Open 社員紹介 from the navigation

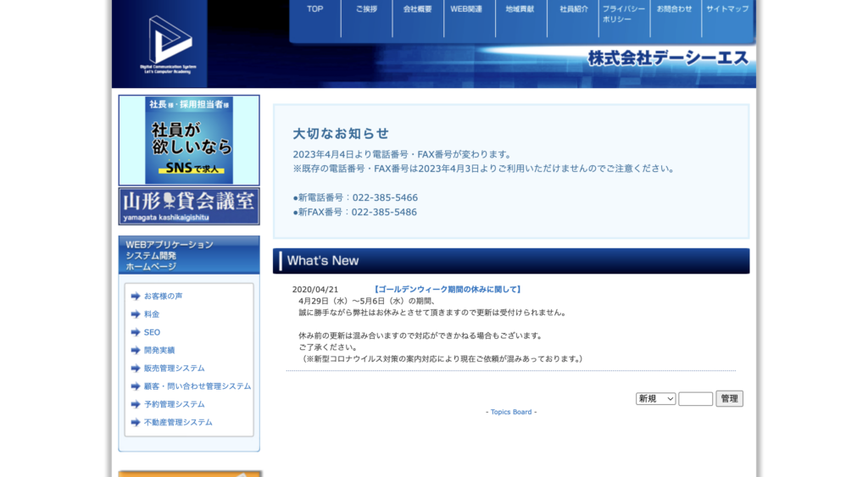tap(573, 10)
